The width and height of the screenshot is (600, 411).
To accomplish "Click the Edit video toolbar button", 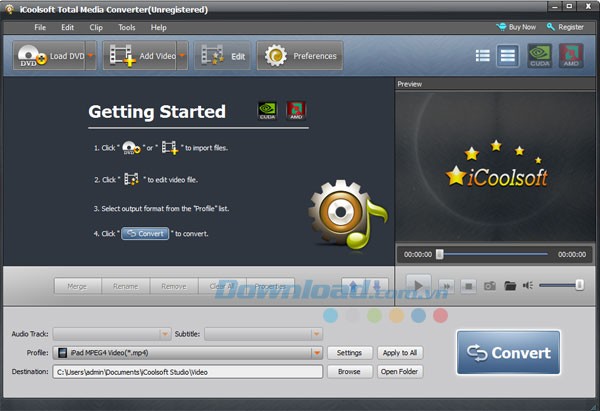I will pyautogui.click(x=223, y=56).
